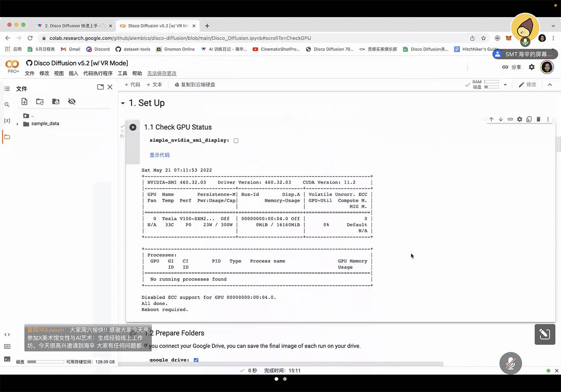Toggle hidden files visibility icon
Screen dimensions: 561x392
tap(72, 101)
